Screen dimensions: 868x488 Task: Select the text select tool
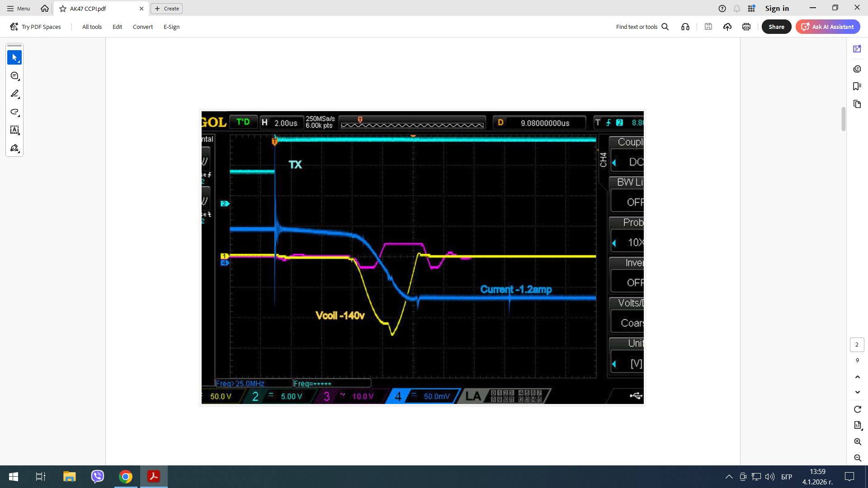click(14, 130)
